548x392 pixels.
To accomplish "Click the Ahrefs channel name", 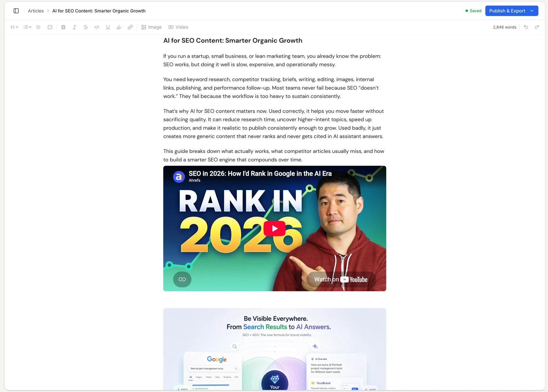I will point(195,180).
